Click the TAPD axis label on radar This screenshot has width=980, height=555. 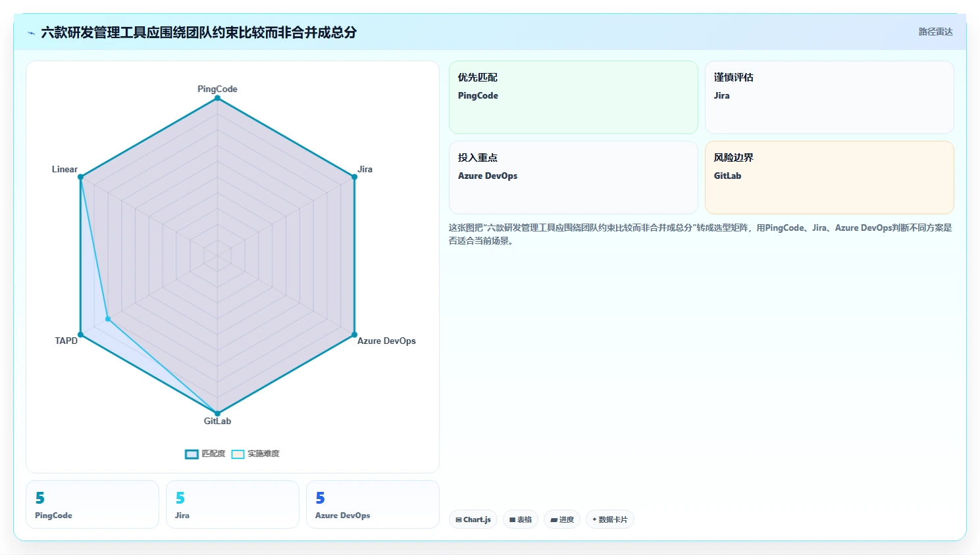(66, 341)
